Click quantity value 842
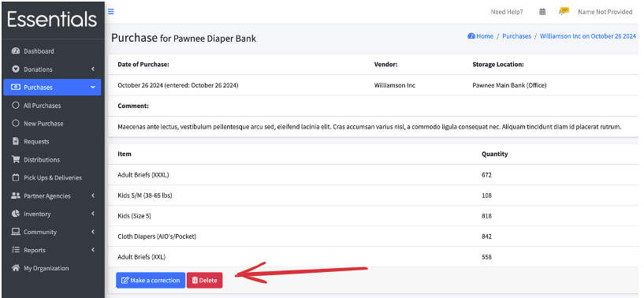The image size is (644, 298). tap(486, 237)
